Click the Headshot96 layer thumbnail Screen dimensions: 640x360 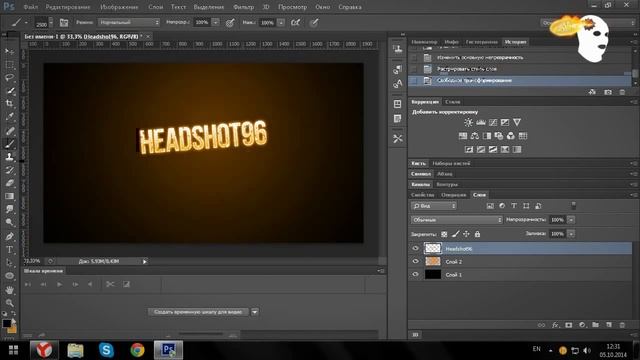pos(433,248)
